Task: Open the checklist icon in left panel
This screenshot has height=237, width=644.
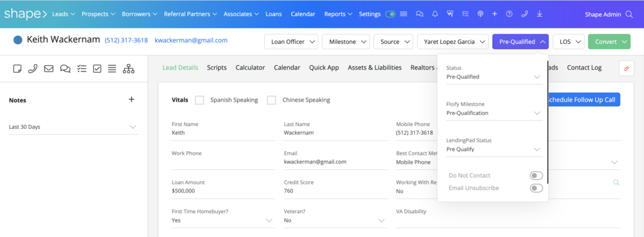Action: (x=82, y=69)
